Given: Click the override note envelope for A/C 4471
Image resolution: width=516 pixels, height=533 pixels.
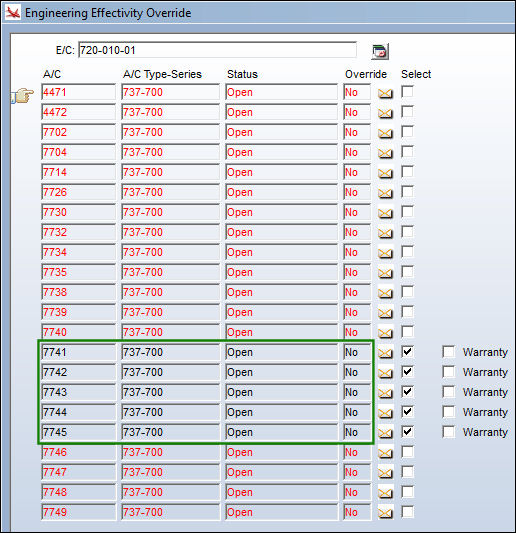Looking at the screenshot, I should coord(385,93).
